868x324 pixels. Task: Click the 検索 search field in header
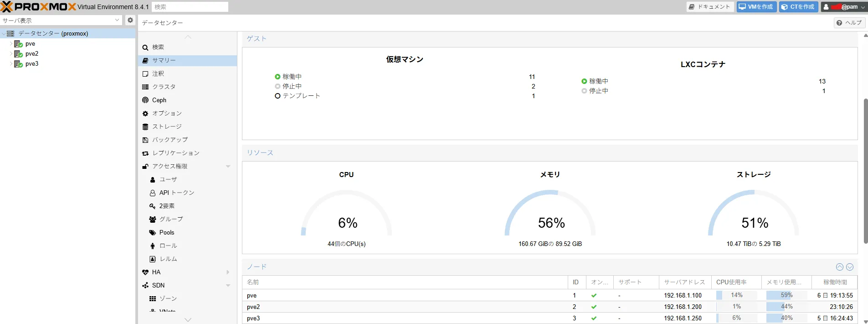tap(190, 7)
